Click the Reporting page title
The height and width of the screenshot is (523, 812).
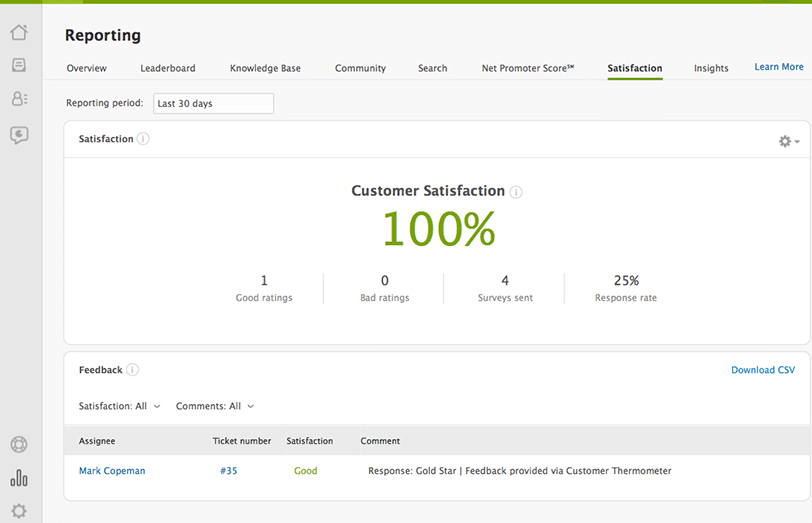click(103, 35)
